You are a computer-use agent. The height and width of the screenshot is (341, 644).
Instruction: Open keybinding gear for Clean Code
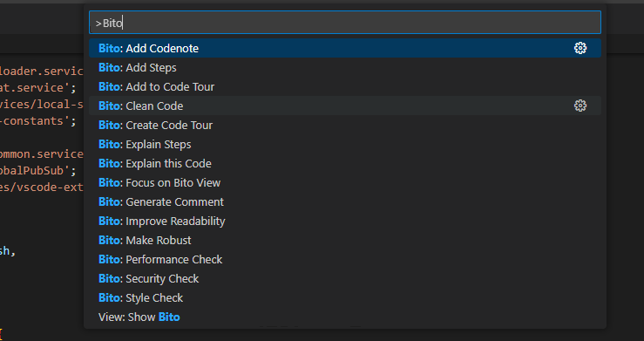point(580,106)
